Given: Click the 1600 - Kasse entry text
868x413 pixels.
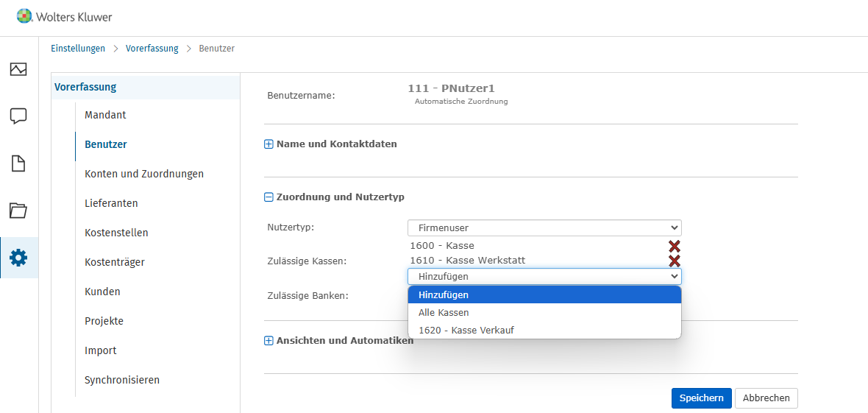Looking at the screenshot, I should (x=442, y=246).
